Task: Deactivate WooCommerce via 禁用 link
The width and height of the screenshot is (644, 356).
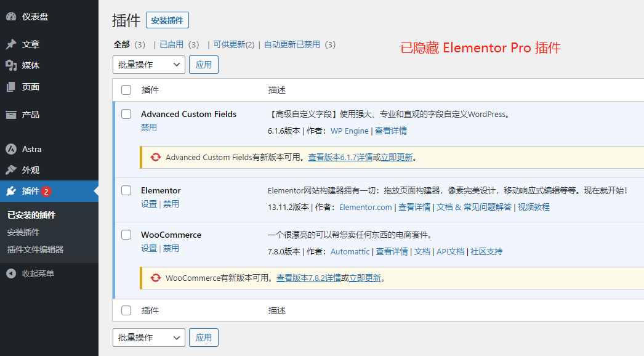Action: coord(171,248)
